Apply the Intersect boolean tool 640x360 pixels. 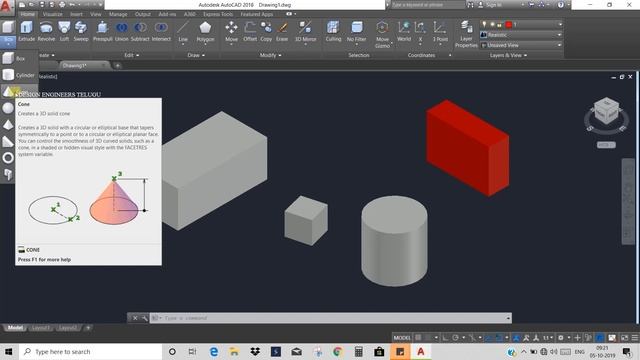click(161, 31)
